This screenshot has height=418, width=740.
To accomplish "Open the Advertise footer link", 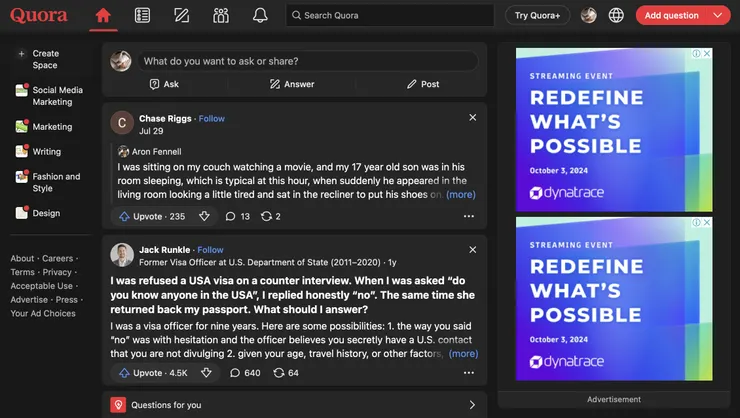I will [x=29, y=300].
